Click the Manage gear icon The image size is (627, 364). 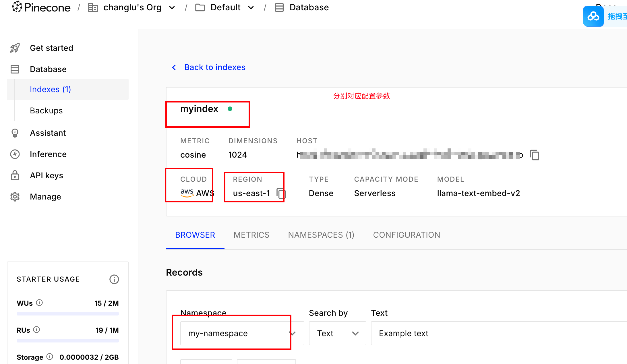15,197
